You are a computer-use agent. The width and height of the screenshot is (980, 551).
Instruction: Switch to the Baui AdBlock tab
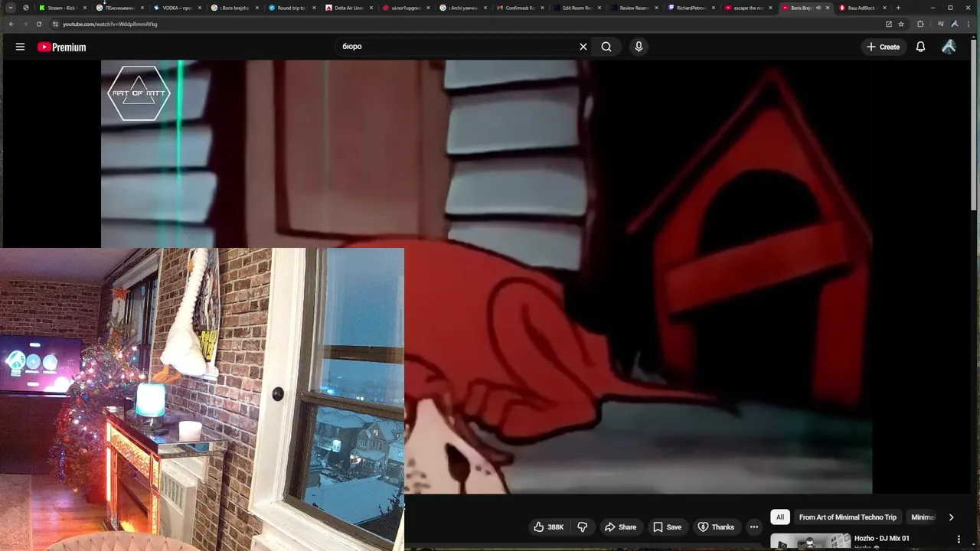tap(861, 8)
